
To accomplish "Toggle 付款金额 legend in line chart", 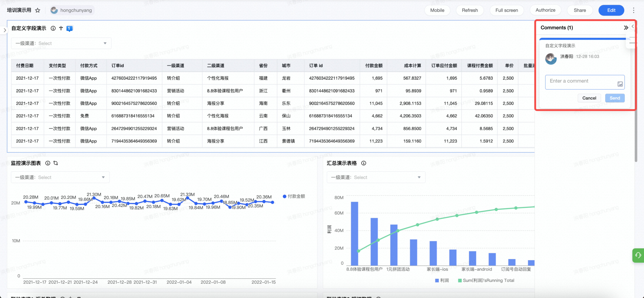I will pos(294,196).
